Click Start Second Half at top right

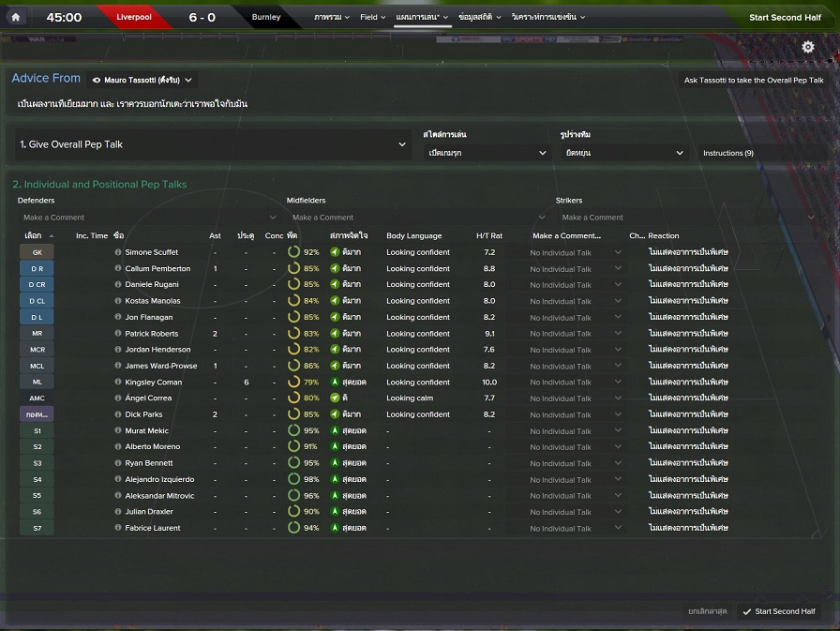[785, 18]
